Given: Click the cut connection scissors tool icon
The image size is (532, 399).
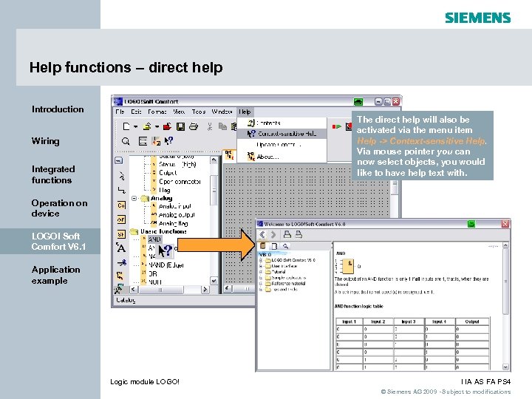Looking at the screenshot, I should 121,262.
